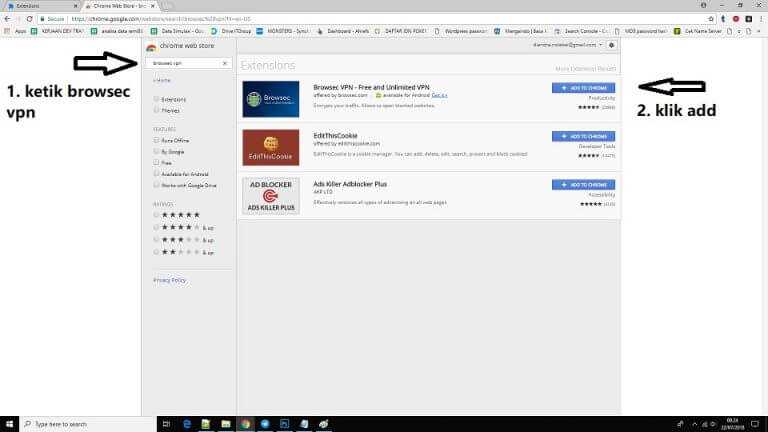Screen dimensions: 768x432
Task: Click the EditThisCookie extension logo
Action: click(x=271, y=147)
